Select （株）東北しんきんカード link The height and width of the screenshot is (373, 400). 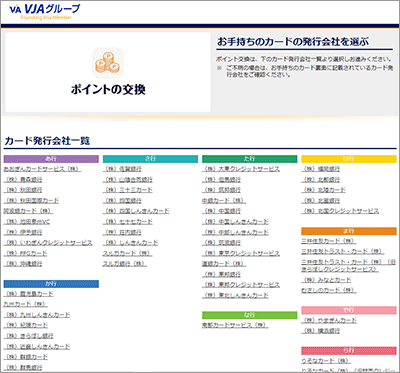(235, 295)
